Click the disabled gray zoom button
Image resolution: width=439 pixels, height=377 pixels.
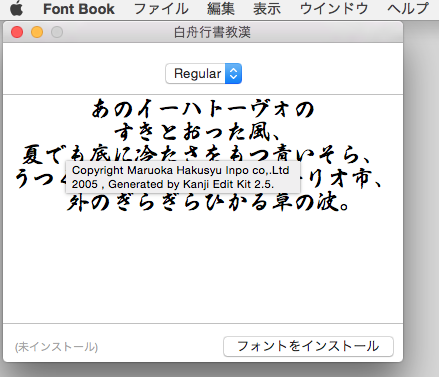click(x=57, y=32)
